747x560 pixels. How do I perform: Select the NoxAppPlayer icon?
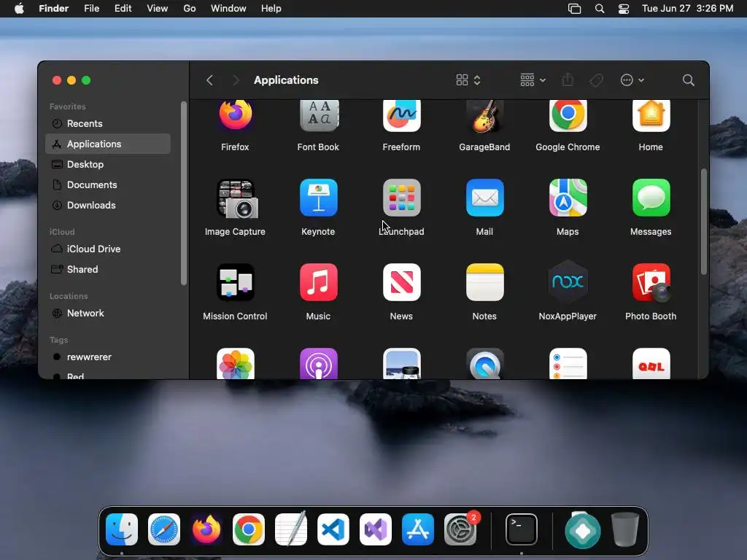(x=568, y=282)
